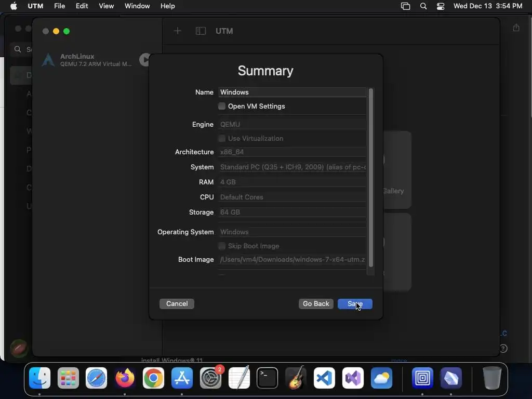Enable Open VM Settings checkbox
The width and height of the screenshot is (532, 399).
click(x=221, y=106)
